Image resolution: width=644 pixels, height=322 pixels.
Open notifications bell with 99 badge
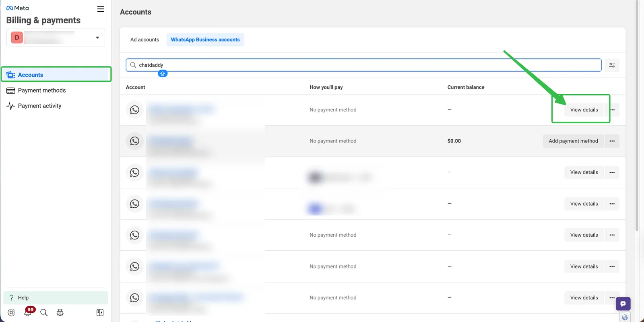coord(28,313)
